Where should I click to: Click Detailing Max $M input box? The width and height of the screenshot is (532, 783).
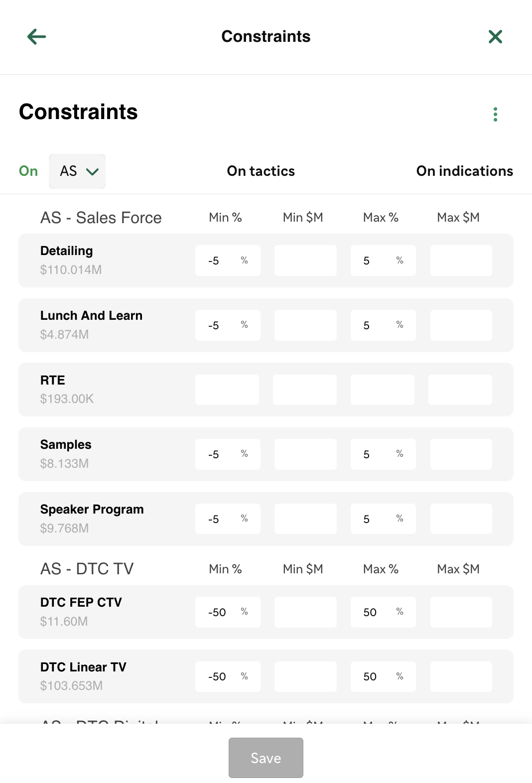(x=461, y=261)
